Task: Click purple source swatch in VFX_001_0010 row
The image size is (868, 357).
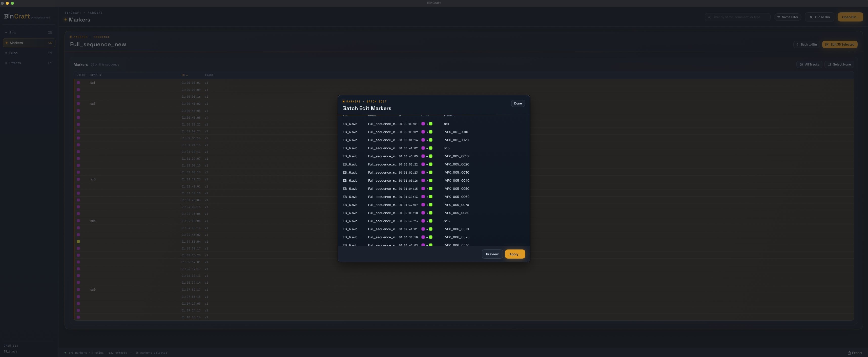Action: (423, 132)
